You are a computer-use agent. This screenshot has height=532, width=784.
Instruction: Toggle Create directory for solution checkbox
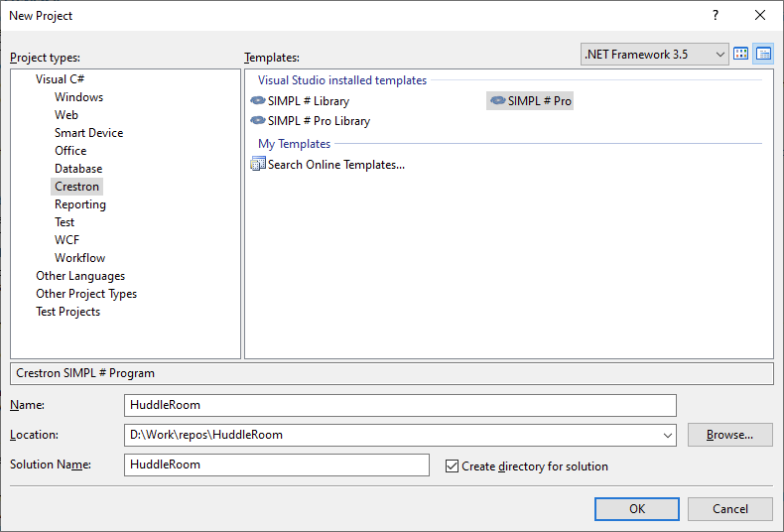pos(453,465)
